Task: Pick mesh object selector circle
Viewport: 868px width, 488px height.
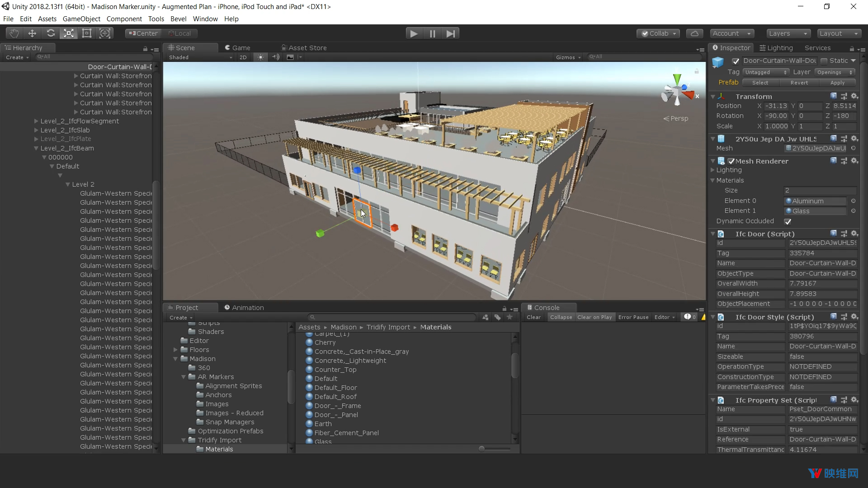Action: pos(853,148)
